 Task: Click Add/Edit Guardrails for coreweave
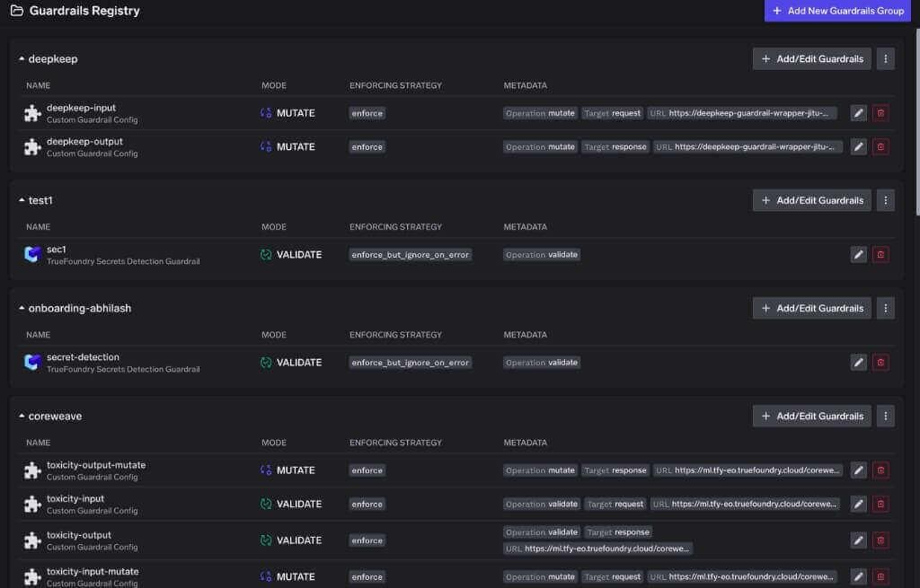click(x=812, y=417)
